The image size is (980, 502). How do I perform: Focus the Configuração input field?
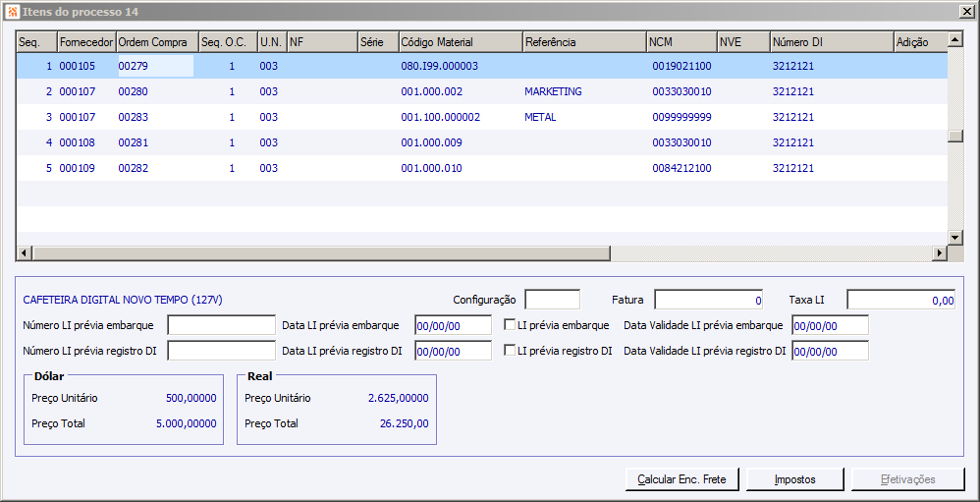point(552,300)
